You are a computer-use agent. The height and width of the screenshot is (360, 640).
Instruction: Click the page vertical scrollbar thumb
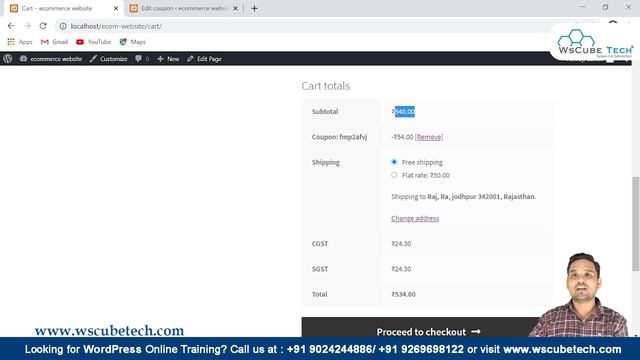[x=636, y=224]
